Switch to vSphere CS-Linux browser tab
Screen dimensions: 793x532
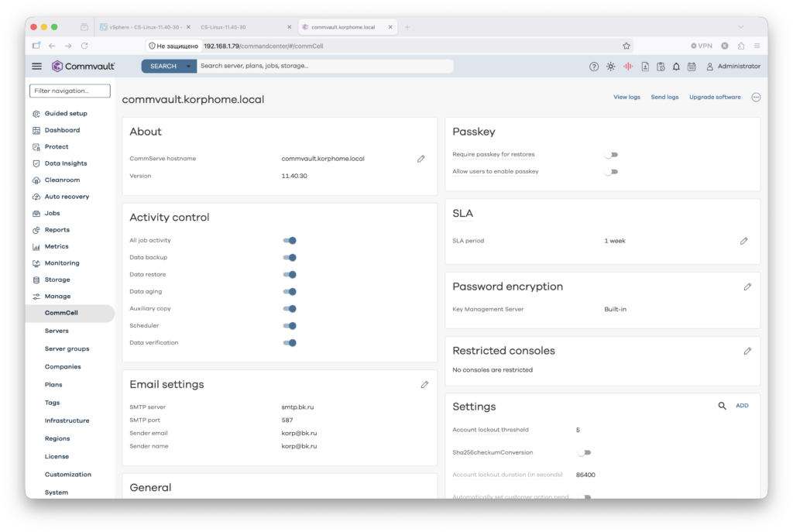(x=145, y=27)
